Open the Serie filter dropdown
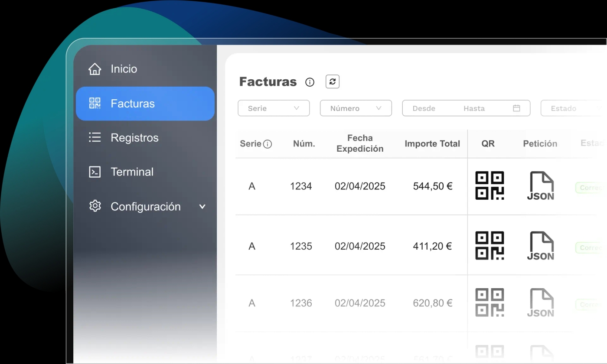The width and height of the screenshot is (607, 364). 273,108
